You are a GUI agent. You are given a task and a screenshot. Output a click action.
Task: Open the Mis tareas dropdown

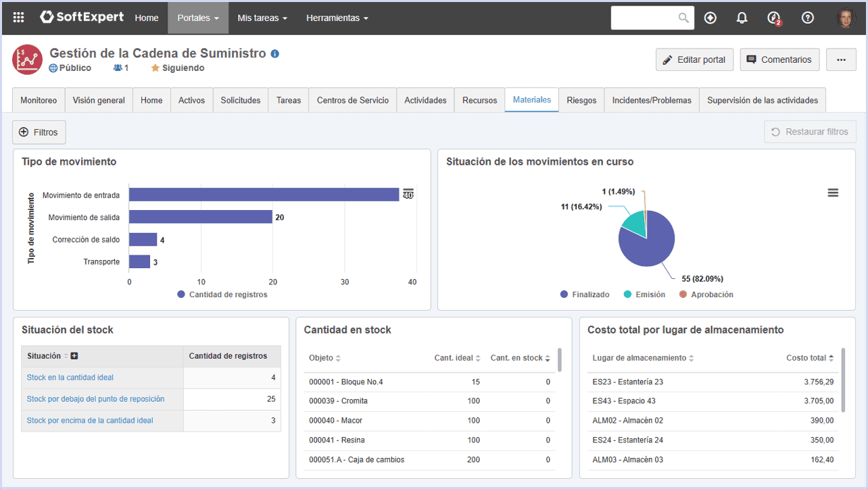click(x=262, y=18)
